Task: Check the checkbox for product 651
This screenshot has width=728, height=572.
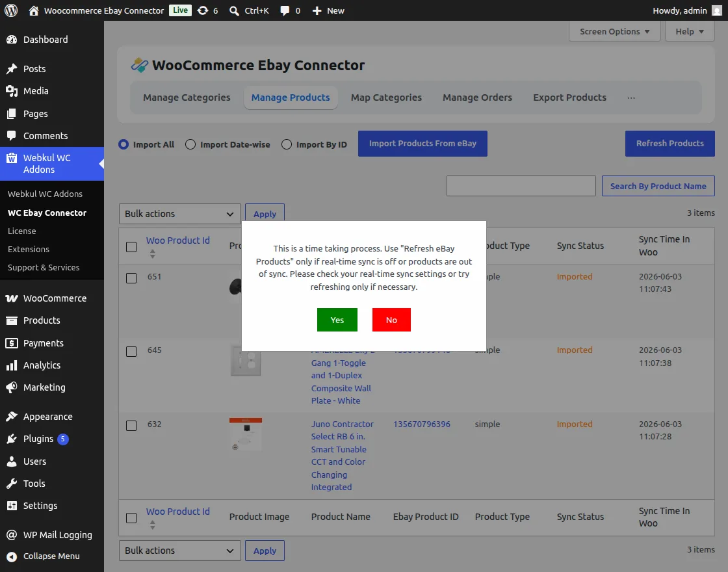Action: [131, 278]
